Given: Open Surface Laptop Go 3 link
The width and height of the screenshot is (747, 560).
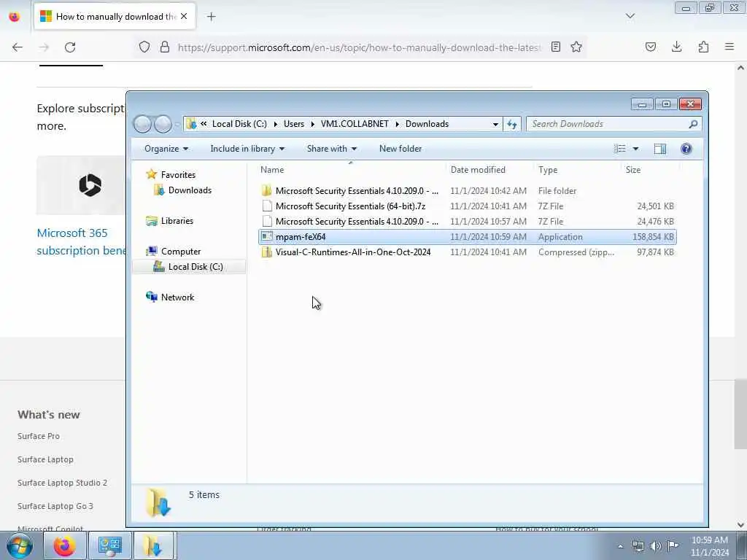Looking at the screenshot, I should point(55,506).
